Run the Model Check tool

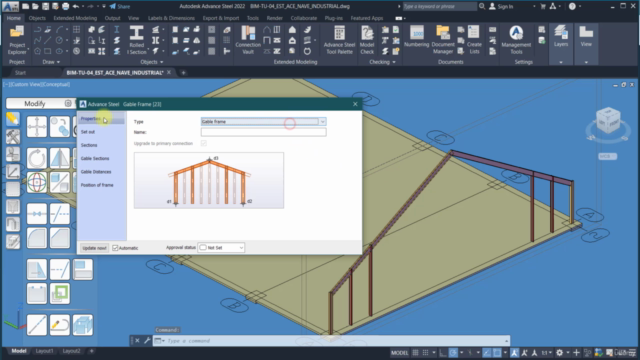click(x=367, y=40)
